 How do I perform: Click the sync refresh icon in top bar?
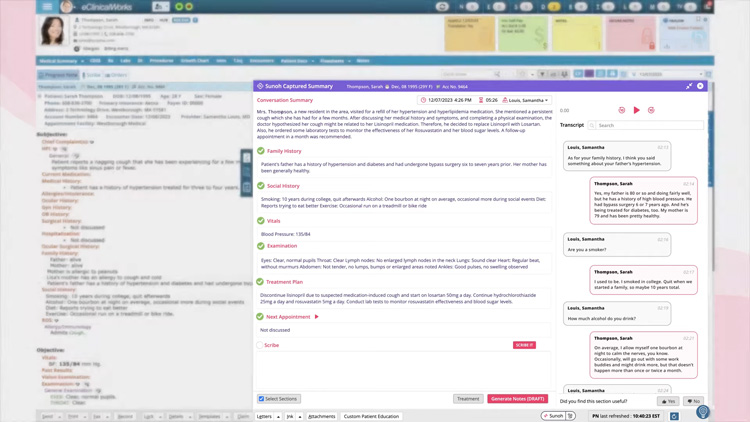pos(442,6)
